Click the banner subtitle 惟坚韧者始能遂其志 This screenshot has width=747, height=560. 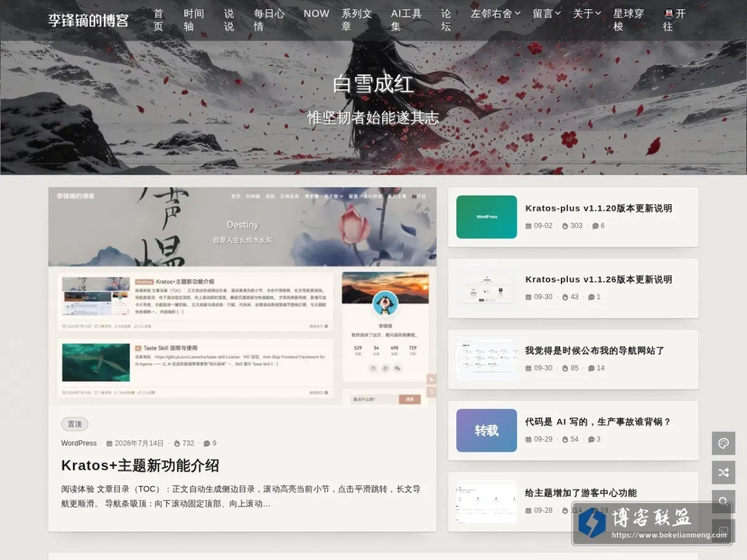(x=374, y=118)
